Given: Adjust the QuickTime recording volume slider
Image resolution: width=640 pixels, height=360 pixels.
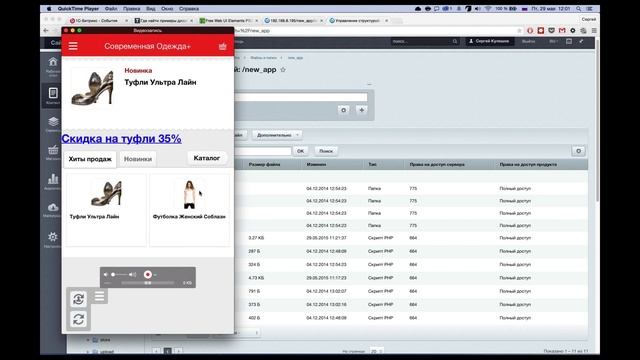Looking at the screenshot, I should (120, 275).
